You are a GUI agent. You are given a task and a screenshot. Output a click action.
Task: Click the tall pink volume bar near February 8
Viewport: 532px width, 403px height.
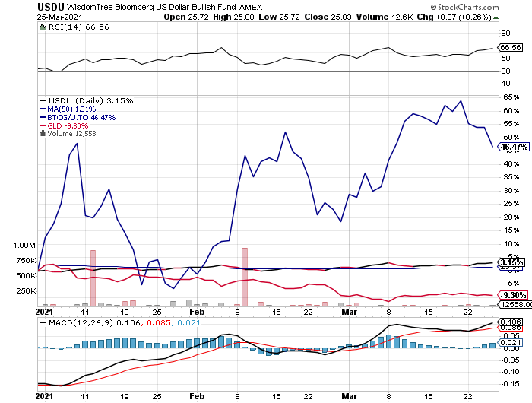245,277
